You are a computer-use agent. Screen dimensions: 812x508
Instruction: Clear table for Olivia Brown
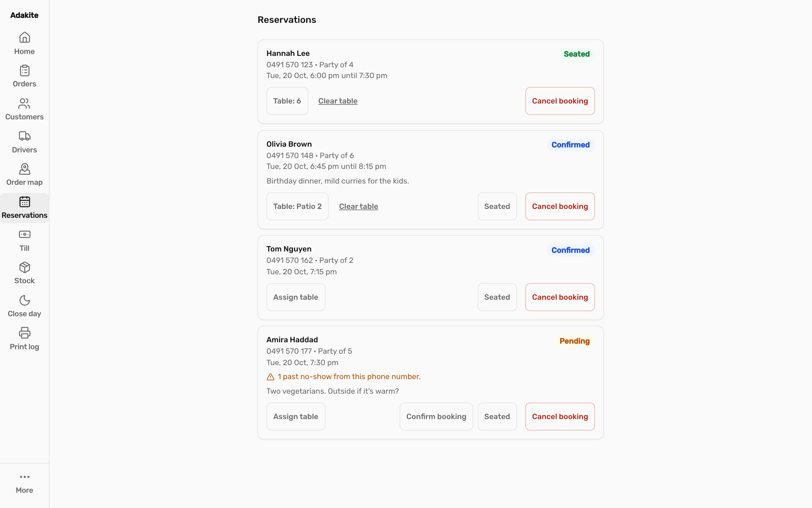pos(358,206)
